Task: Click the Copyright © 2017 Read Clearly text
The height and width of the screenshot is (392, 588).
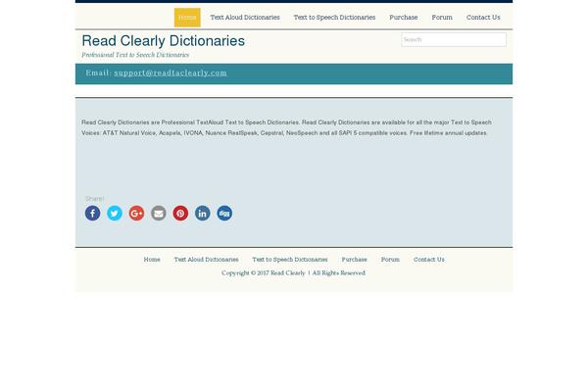Action: point(264,272)
